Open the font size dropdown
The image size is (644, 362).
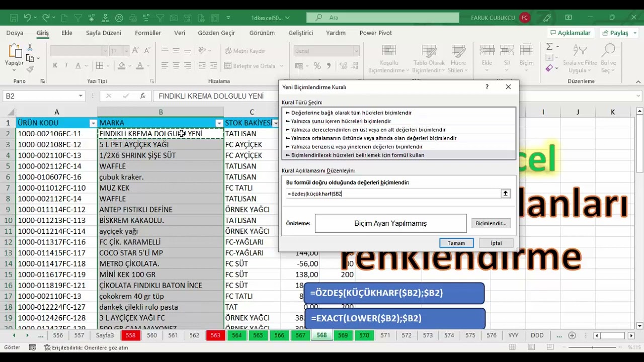[126, 51]
